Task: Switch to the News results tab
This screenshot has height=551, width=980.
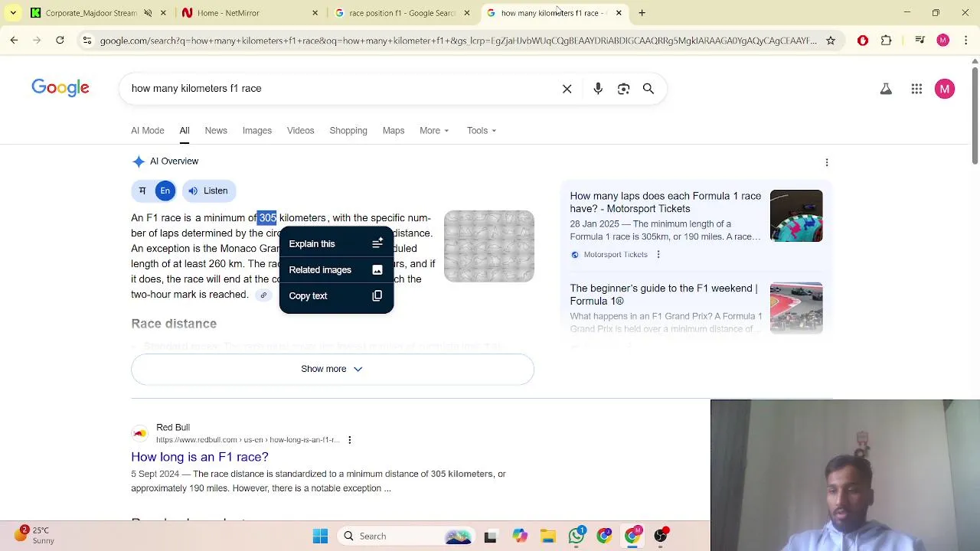Action: click(216, 131)
